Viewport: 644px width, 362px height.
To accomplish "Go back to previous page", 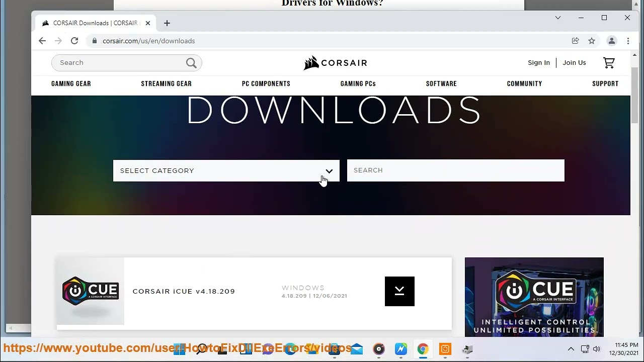I will 42,41.
